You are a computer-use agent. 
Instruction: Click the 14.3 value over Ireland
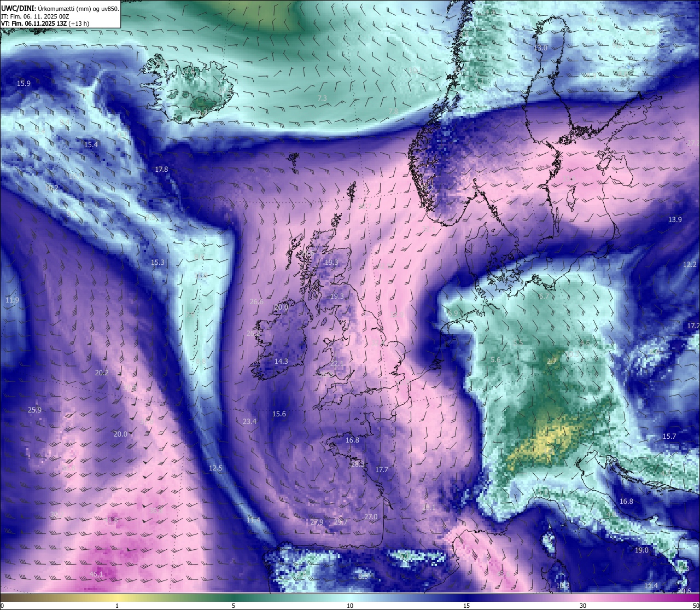281,362
